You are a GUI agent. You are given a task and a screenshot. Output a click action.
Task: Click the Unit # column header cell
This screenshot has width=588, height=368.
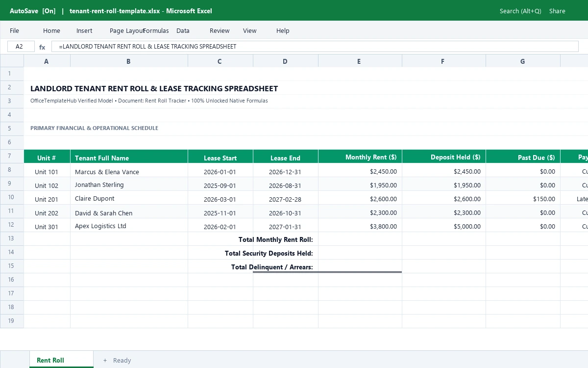47,157
